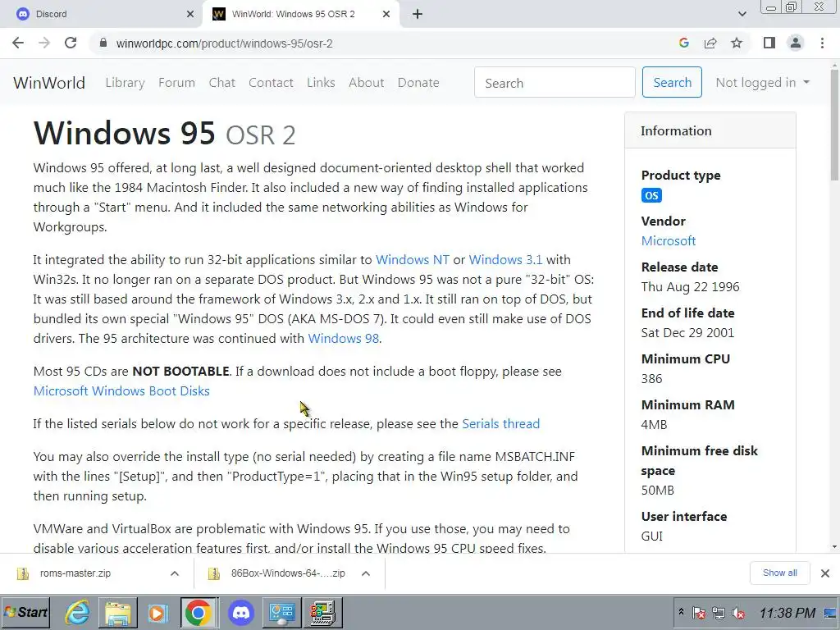Viewport: 840px width, 630px height.
Task: Click the page vertical scrollbar thumb
Action: click(x=834, y=126)
